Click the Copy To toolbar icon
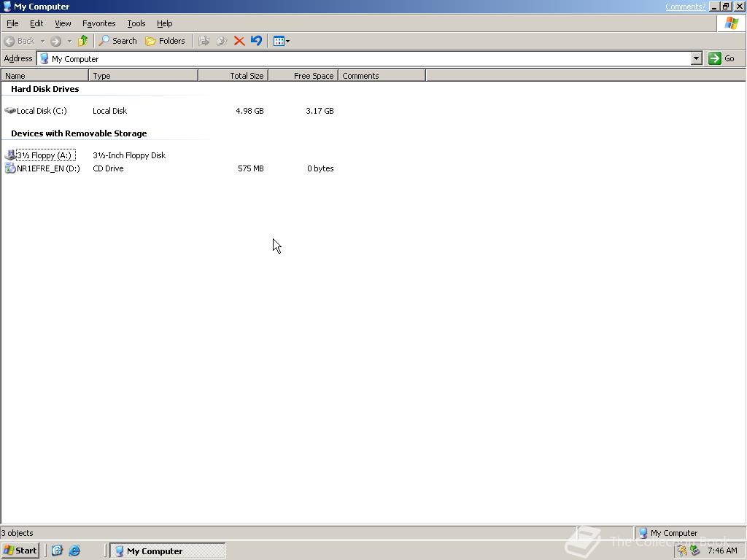The image size is (747, 560). 222,41
